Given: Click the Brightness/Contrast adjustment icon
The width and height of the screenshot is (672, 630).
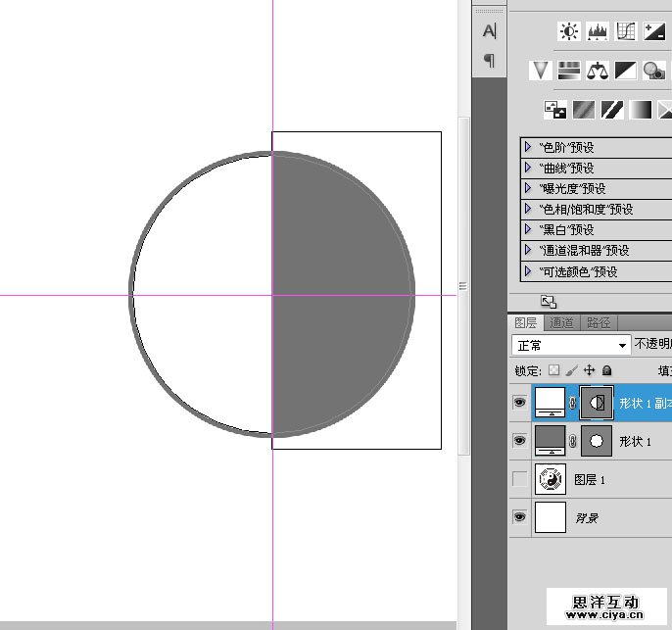Looking at the screenshot, I should 568,32.
